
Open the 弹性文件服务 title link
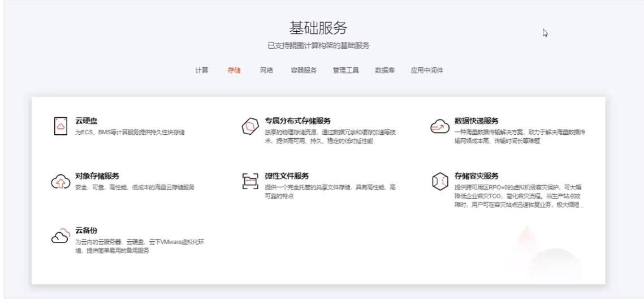pos(287,176)
